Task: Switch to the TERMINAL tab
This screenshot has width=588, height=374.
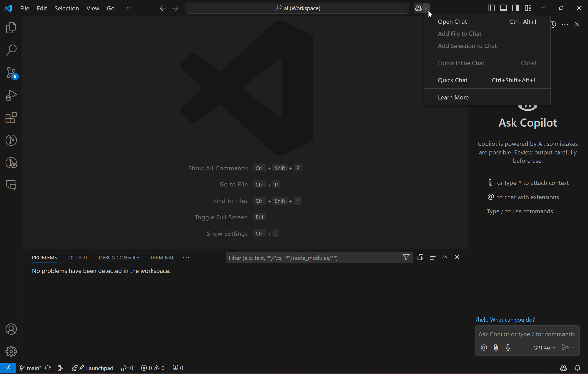Action: click(162, 257)
